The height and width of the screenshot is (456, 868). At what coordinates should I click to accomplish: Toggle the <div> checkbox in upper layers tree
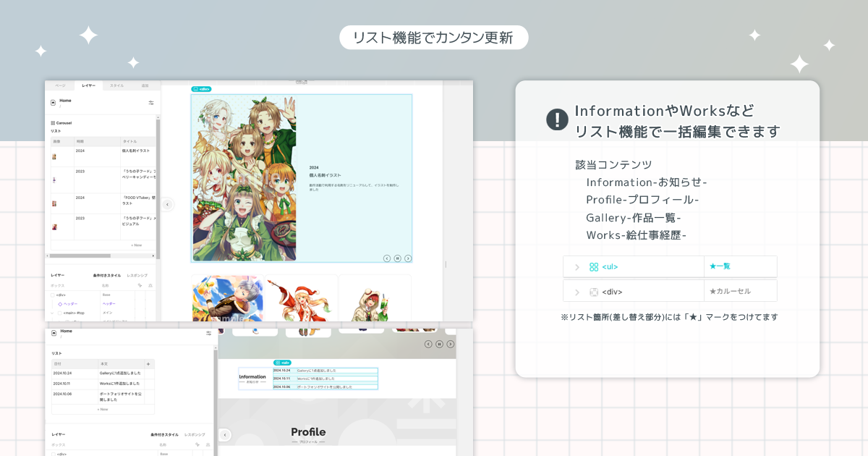(x=53, y=295)
